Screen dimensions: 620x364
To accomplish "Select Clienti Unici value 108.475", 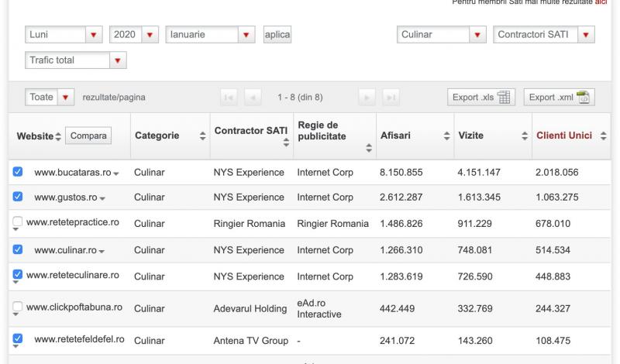I will coord(553,341).
